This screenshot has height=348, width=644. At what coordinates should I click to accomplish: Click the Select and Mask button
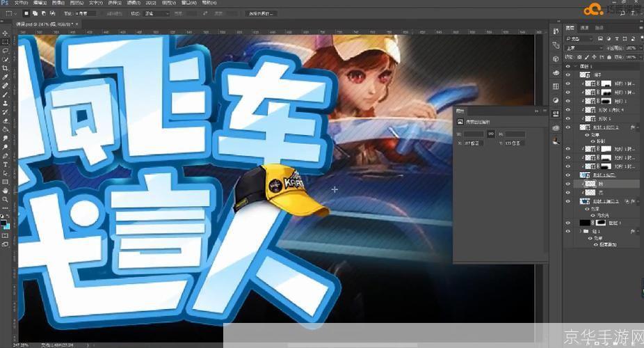pyautogui.click(x=261, y=13)
